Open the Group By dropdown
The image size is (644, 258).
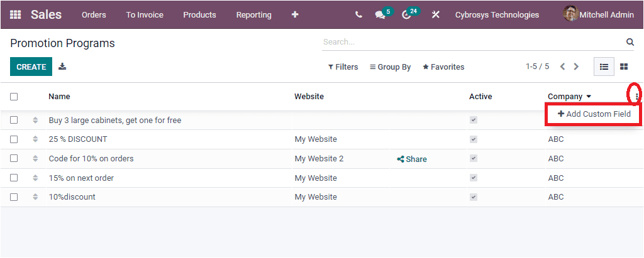(390, 67)
